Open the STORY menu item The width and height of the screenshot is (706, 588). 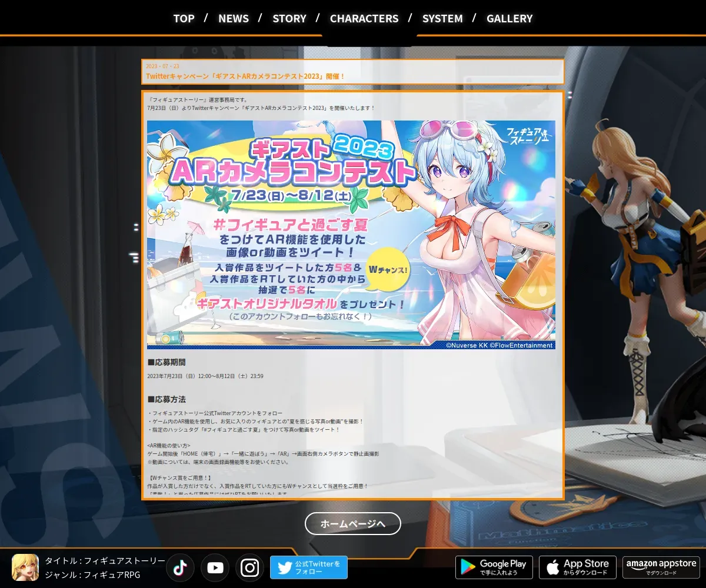[x=289, y=18]
